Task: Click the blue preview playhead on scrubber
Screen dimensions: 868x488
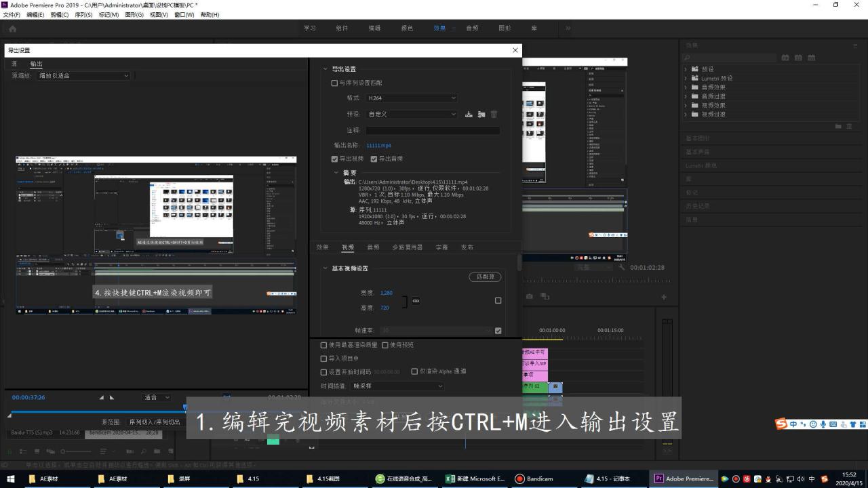Action: [184, 407]
